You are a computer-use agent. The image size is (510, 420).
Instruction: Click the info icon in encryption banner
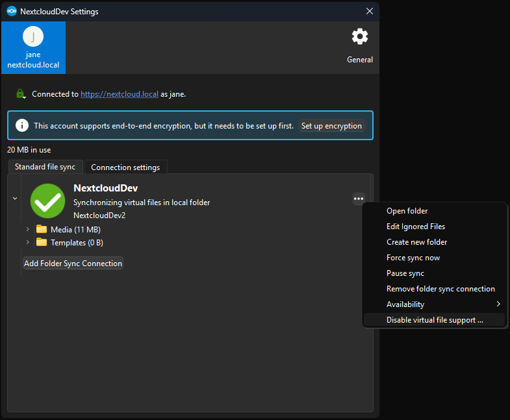point(22,125)
